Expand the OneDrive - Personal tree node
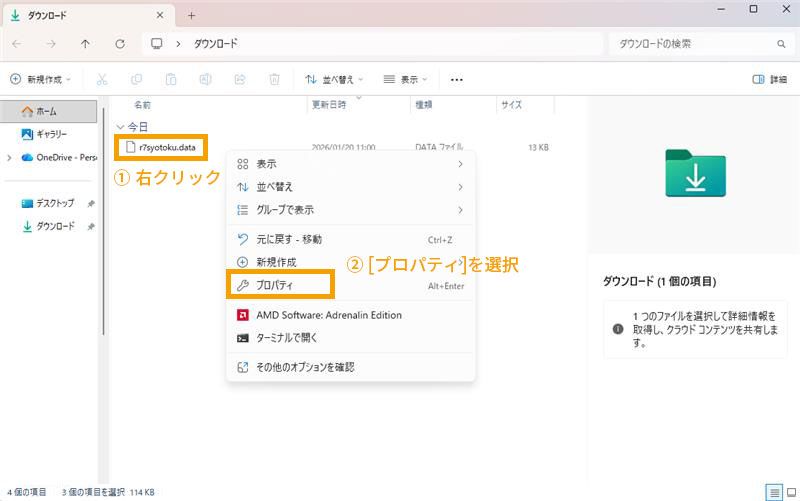Viewport: 800px width, 501px height. 9,158
